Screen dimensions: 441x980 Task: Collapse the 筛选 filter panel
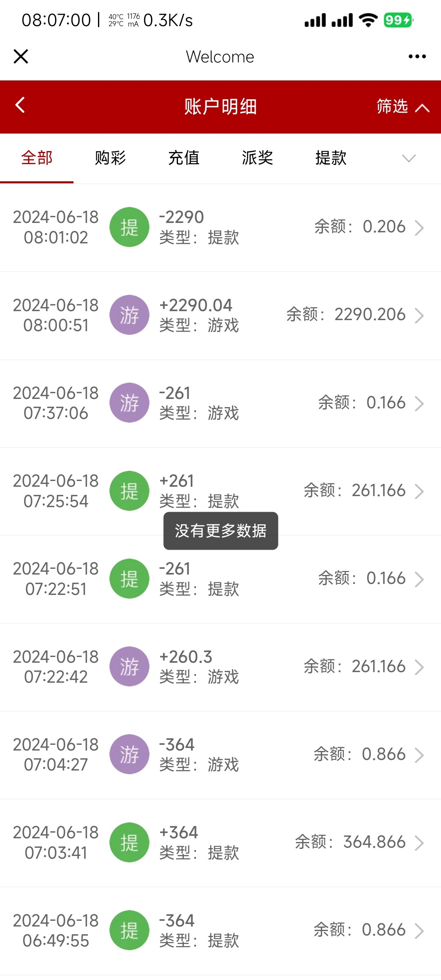click(402, 107)
